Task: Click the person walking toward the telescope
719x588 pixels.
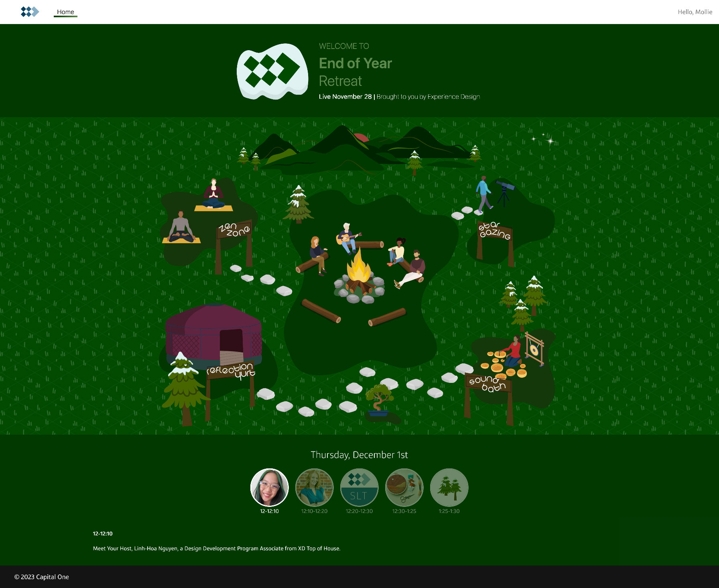Action: 483,193
